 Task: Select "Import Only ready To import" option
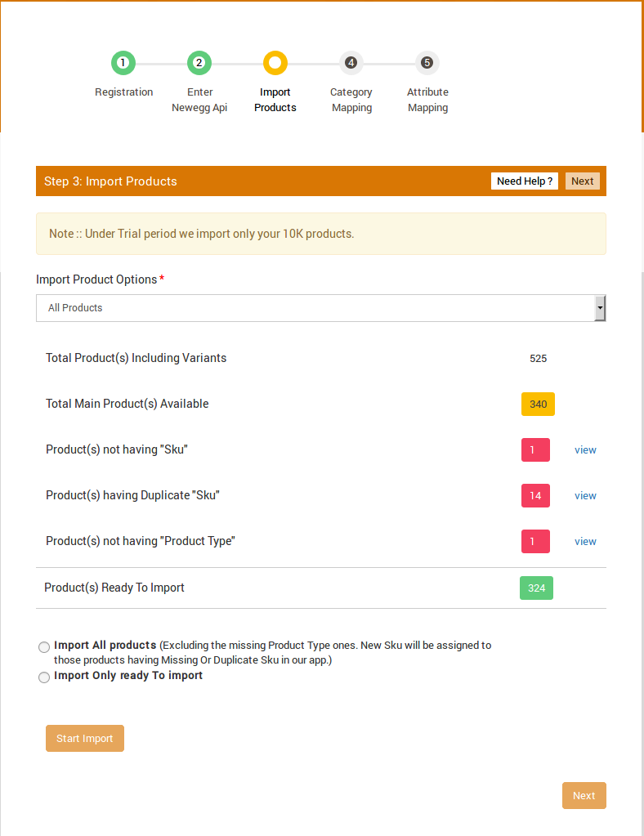pyautogui.click(x=44, y=677)
